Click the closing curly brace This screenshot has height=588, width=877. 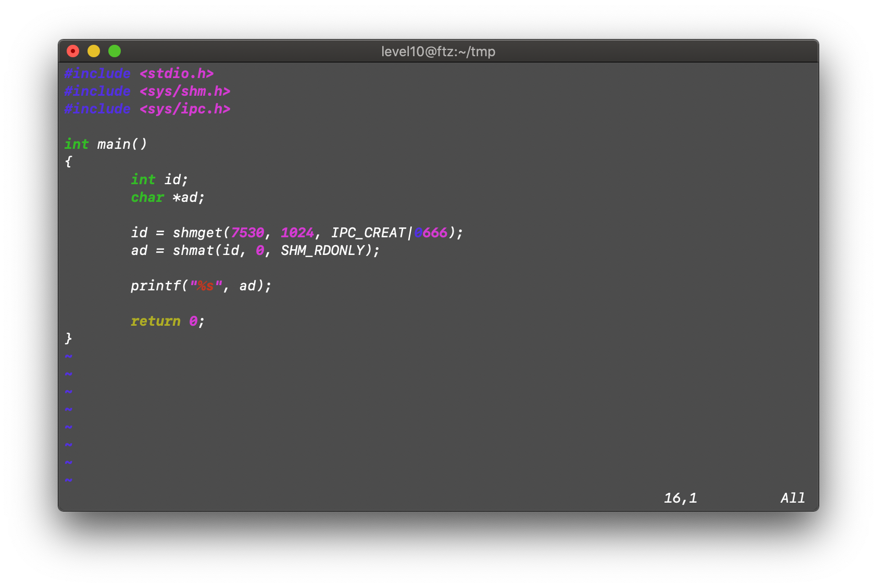coord(68,339)
